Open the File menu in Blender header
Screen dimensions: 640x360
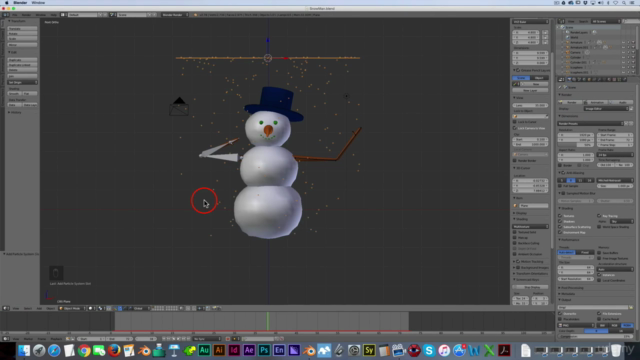click(15, 15)
